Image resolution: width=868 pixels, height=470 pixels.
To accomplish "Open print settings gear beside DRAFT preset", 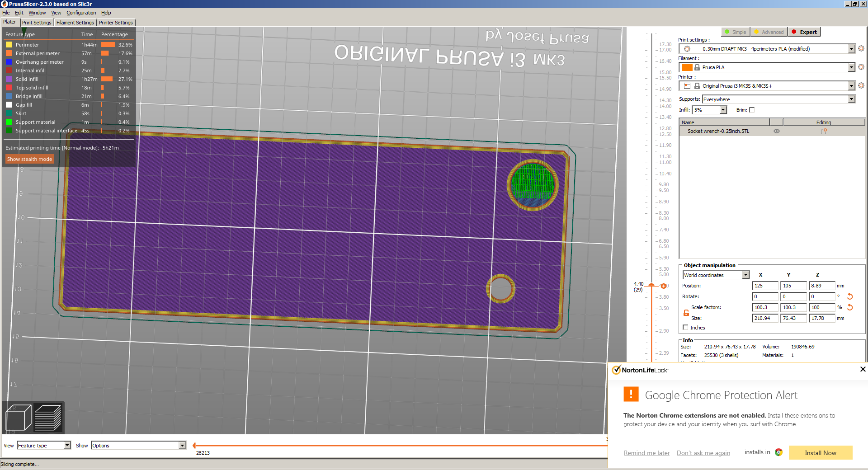I will [861, 48].
